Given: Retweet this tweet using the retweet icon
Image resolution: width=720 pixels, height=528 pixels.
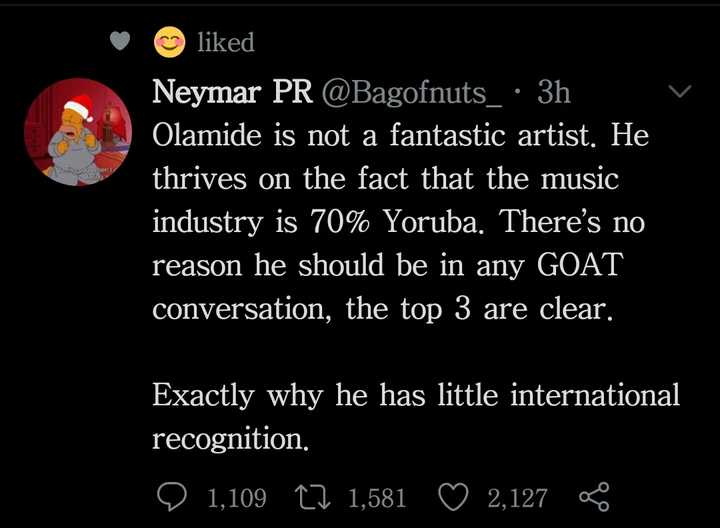Looking at the screenshot, I should 321,497.
